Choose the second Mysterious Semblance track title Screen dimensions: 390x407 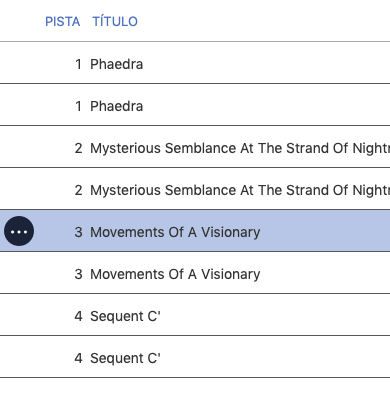pos(240,190)
